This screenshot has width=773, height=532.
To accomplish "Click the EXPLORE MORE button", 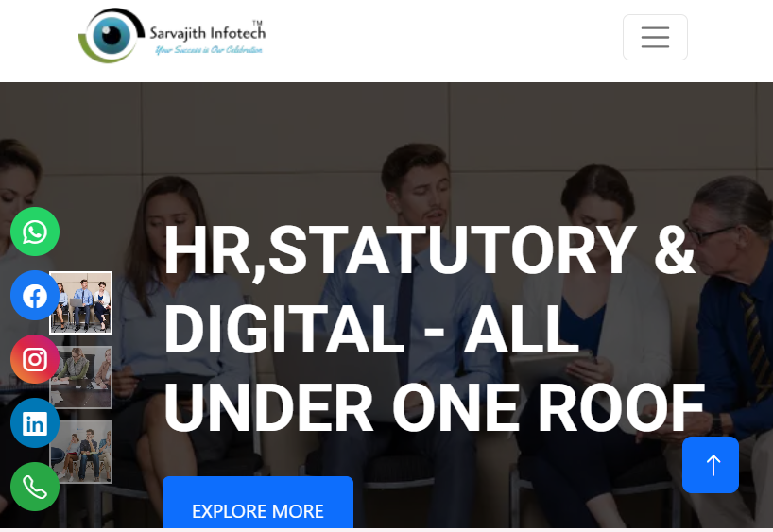I will 258,503.
